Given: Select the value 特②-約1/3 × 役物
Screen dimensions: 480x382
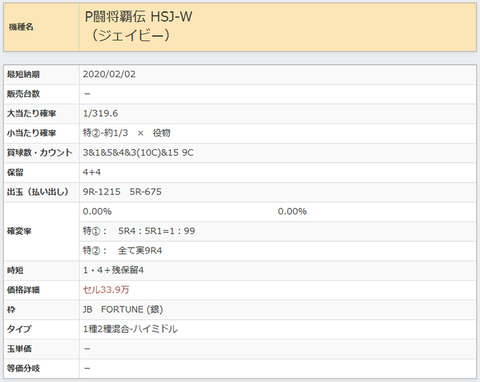Looking at the screenshot, I should pyautogui.click(x=127, y=133).
